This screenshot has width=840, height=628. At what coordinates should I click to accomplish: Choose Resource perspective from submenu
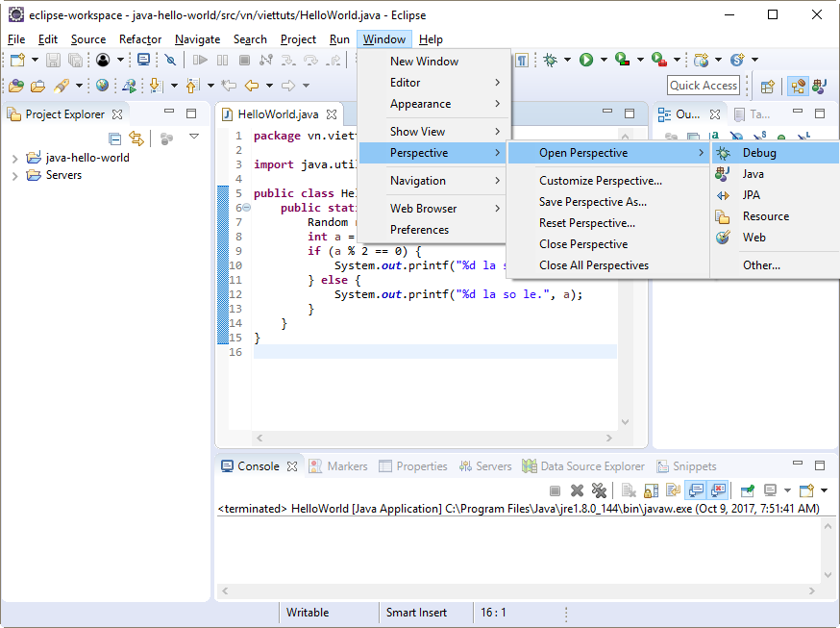coord(775,216)
